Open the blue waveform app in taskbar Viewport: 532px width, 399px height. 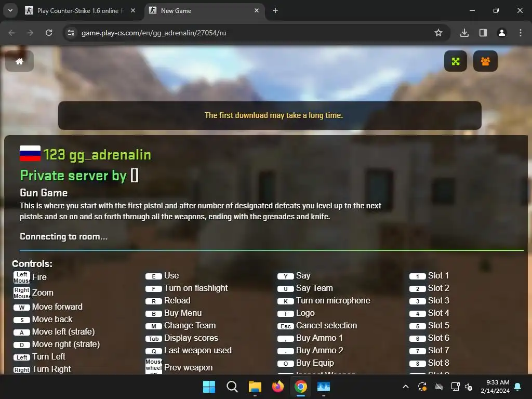tap(323, 387)
